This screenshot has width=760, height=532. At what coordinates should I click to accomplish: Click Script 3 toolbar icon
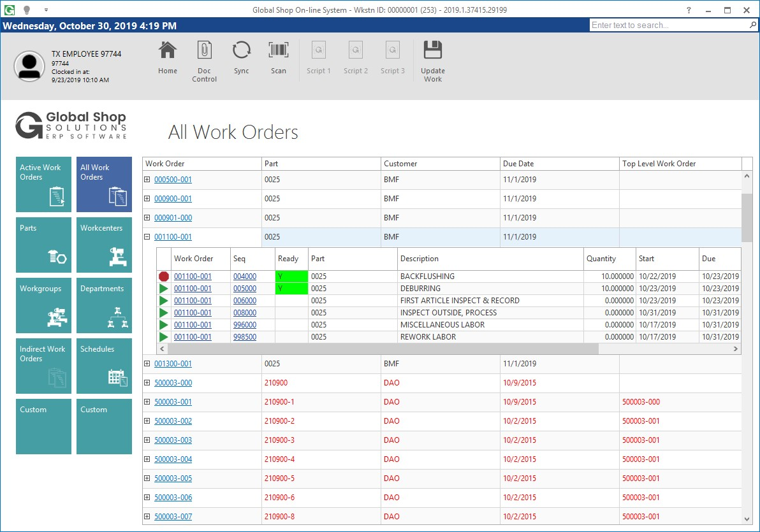click(393, 50)
